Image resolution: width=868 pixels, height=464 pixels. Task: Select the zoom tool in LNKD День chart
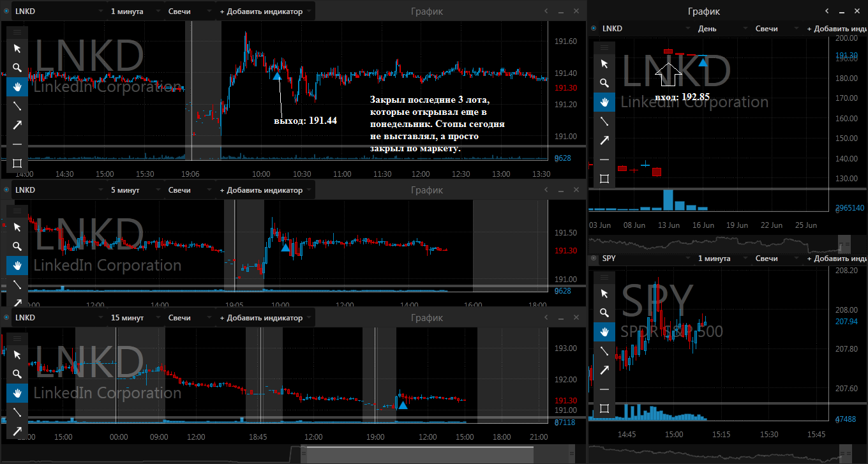tap(604, 83)
